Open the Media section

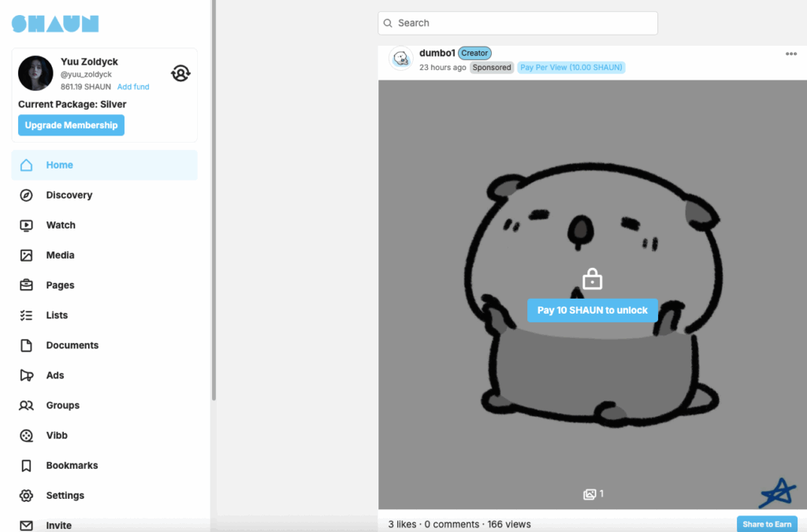(60, 255)
